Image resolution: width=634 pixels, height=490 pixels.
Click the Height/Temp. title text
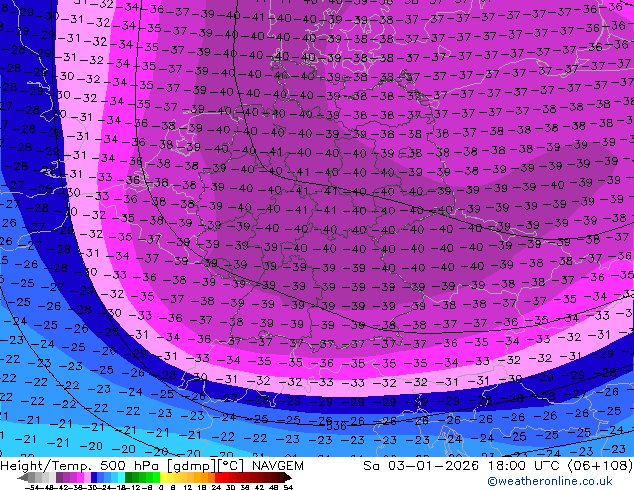(47, 466)
